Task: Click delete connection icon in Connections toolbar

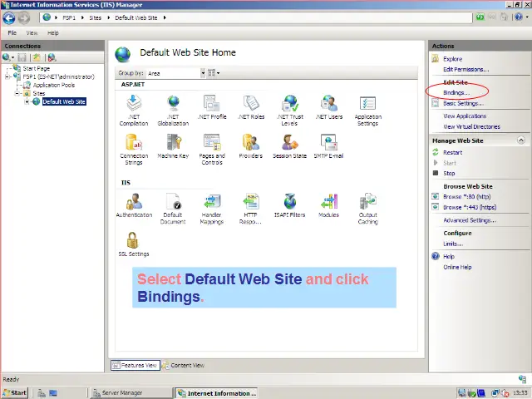Action: (52, 57)
